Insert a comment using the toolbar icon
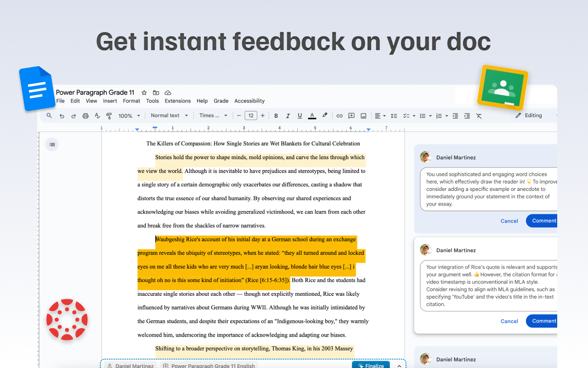This screenshot has height=368, width=588. [x=351, y=115]
